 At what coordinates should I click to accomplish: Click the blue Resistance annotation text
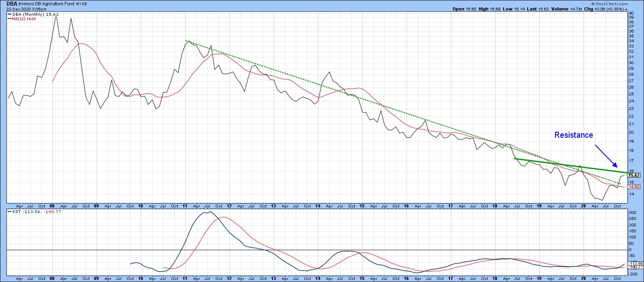click(x=574, y=135)
